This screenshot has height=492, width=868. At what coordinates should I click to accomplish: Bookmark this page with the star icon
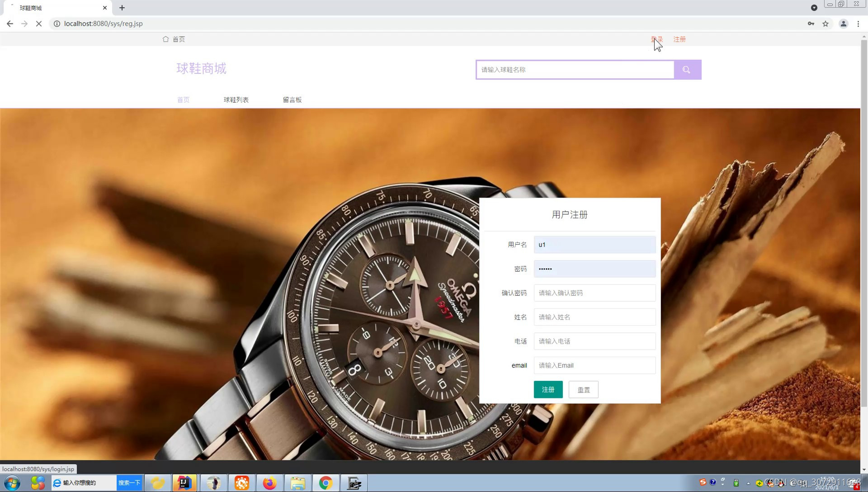click(x=826, y=24)
